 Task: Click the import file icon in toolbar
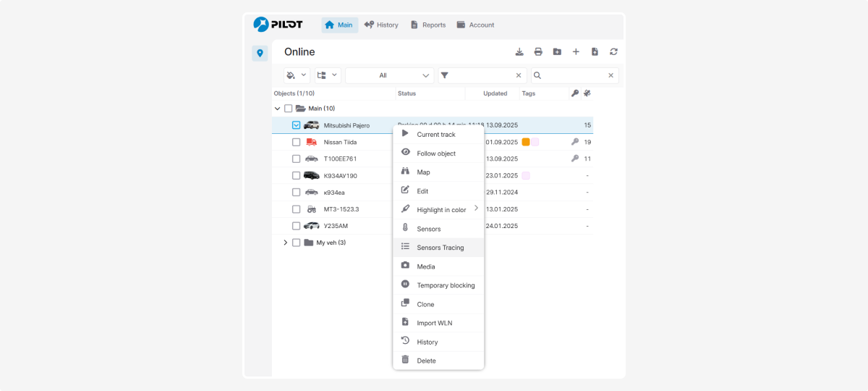[595, 51]
